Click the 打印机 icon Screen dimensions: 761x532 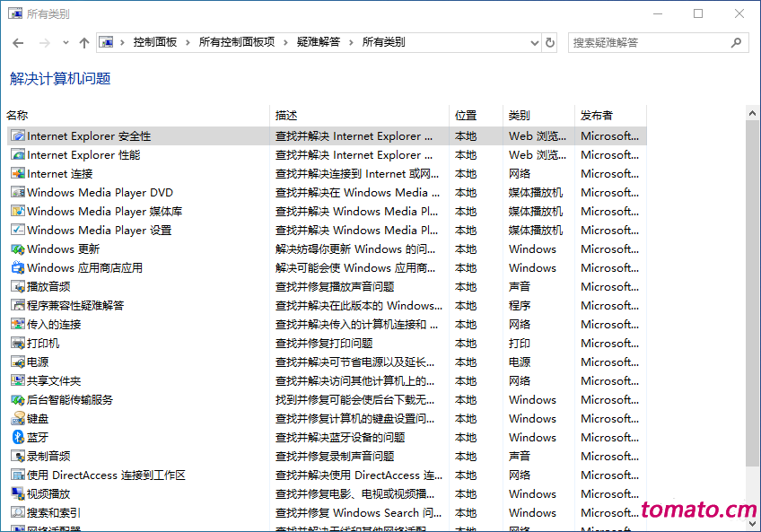(18, 344)
